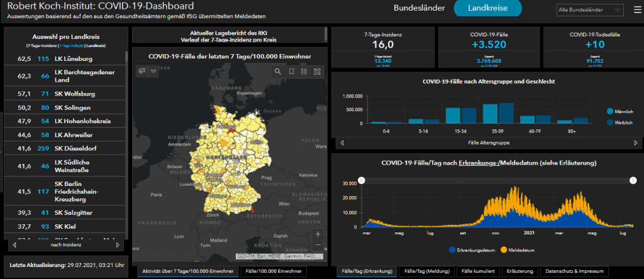Show the map legend list icon

click(304, 72)
